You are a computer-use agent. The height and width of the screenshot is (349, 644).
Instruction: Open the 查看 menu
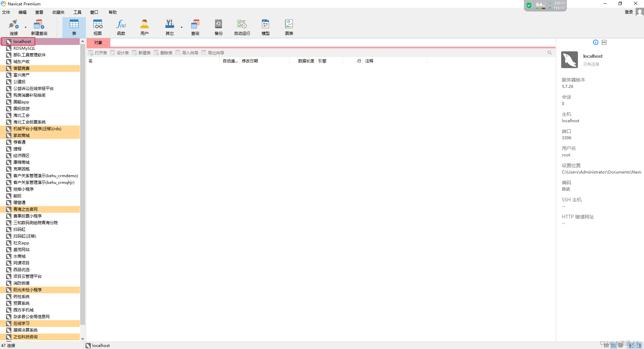(39, 12)
